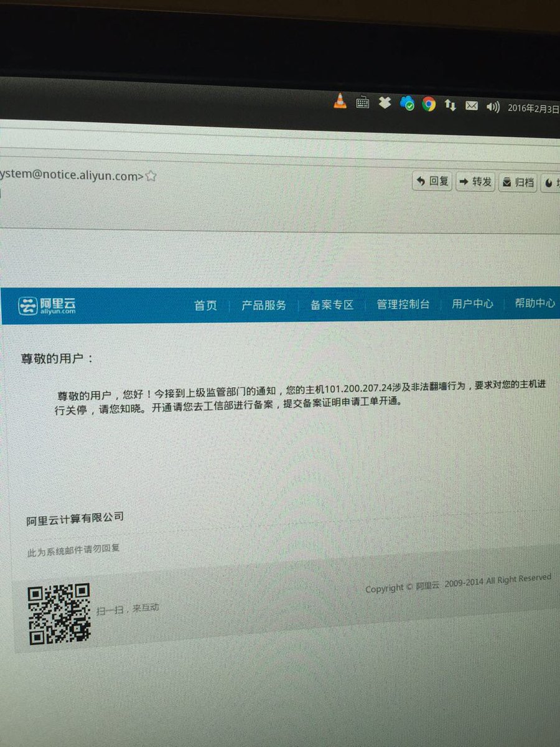Select the sender address notice.aliyun.com
The image size is (560, 747).
pos(70,176)
